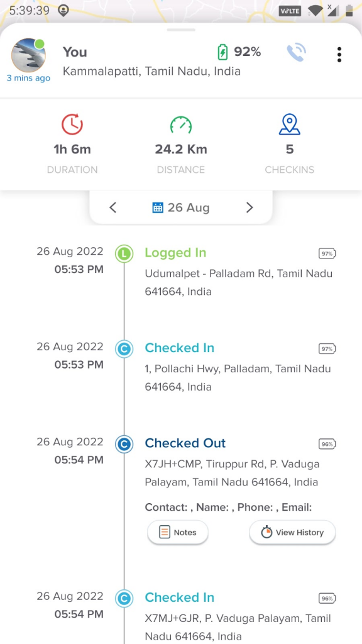This screenshot has height=644, width=362.
Task: Tap the user profile photo
Action: pyautogui.click(x=28, y=55)
